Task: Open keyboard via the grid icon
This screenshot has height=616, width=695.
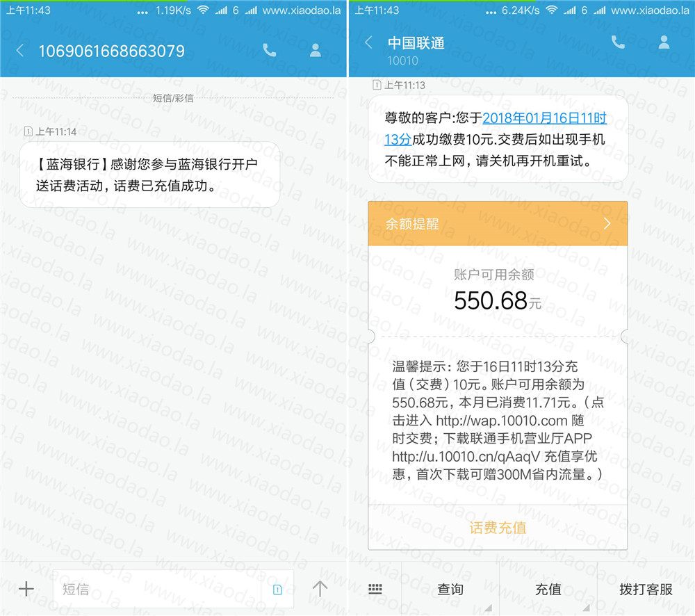Action: tap(375, 588)
